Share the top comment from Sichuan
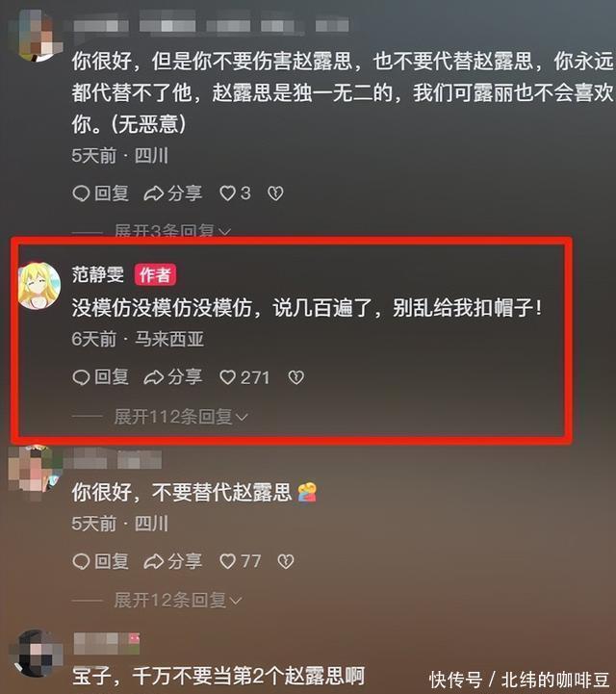The image size is (616, 694). pyautogui.click(x=173, y=193)
